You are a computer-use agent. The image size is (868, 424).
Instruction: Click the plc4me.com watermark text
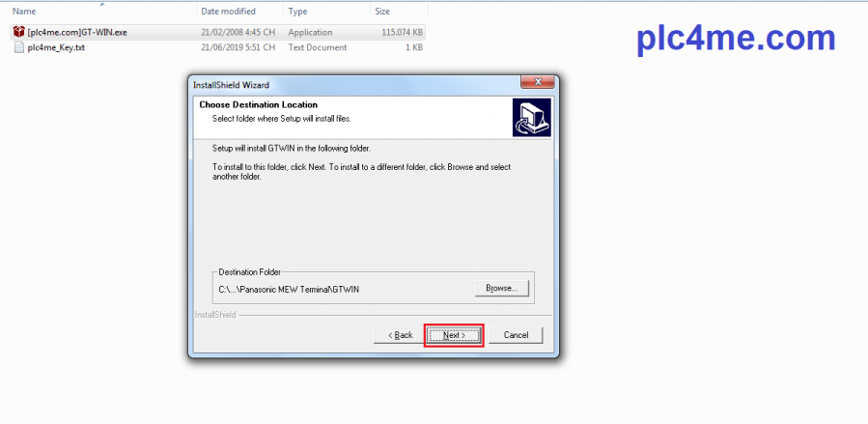coord(736,39)
